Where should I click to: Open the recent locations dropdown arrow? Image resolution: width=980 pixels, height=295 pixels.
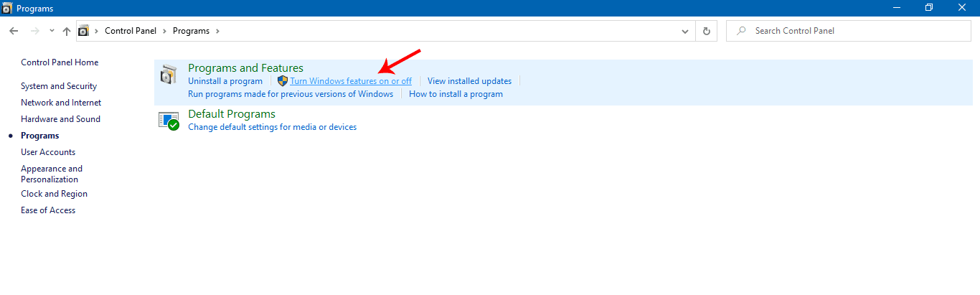tap(52, 31)
